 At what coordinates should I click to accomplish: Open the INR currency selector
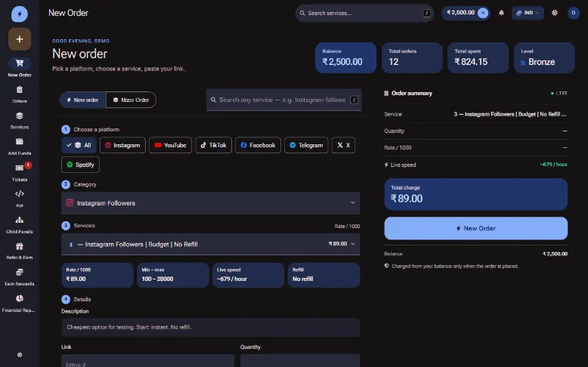(x=528, y=13)
